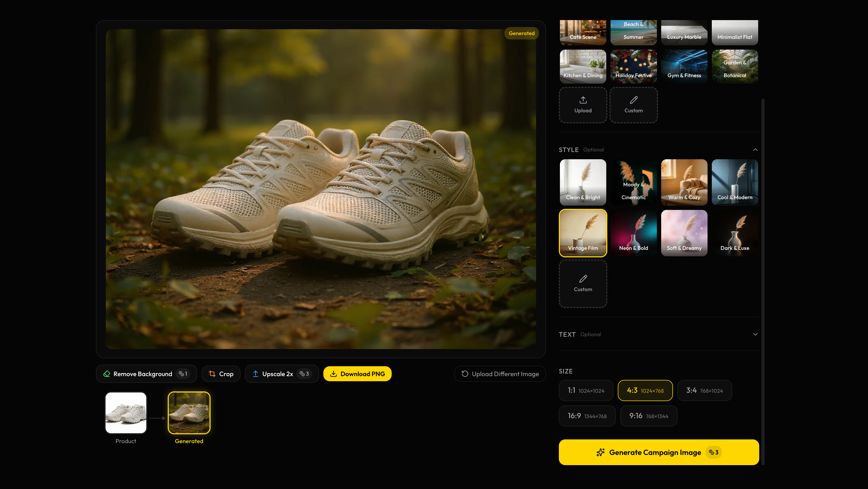Choose the Gym & Fitness scene
Image resolution: width=868 pixels, height=489 pixels.
[684, 66]
